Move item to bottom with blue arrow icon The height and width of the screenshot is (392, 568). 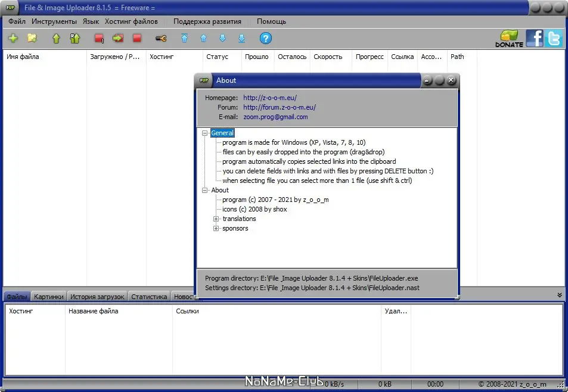241,38
